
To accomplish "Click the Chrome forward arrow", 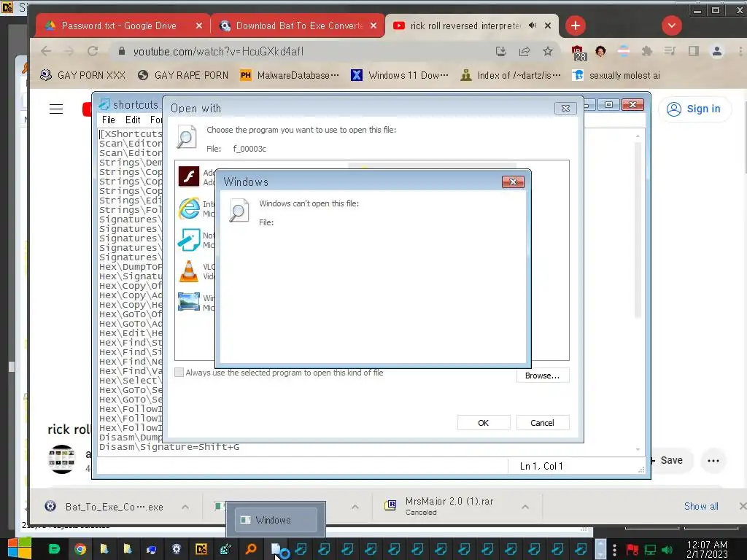I will tap(69, 51).
